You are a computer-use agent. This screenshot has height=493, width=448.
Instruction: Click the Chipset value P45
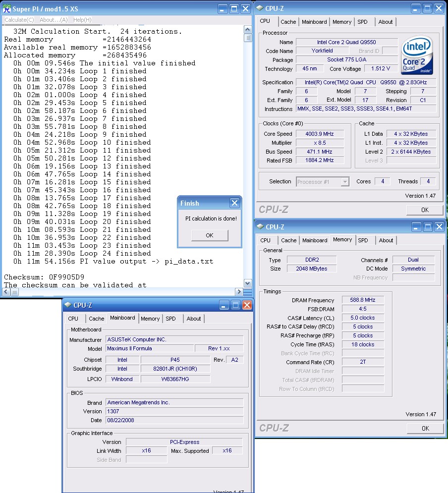(x=175, y=360)
